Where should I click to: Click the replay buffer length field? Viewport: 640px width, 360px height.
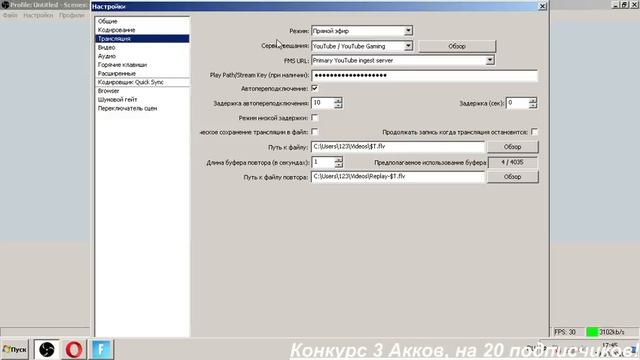(x=322, y=162)
